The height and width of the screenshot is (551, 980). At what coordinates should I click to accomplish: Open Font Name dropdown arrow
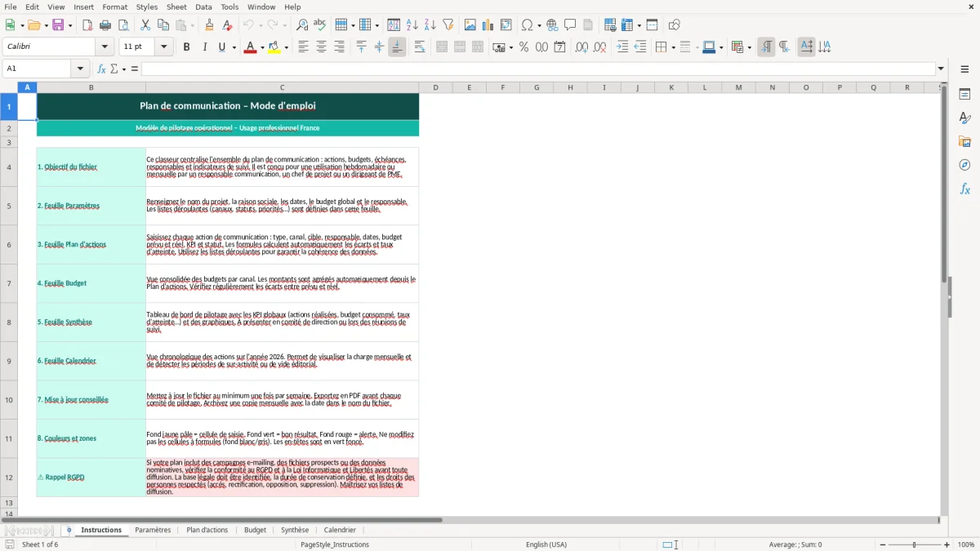(x=105, y=47)
